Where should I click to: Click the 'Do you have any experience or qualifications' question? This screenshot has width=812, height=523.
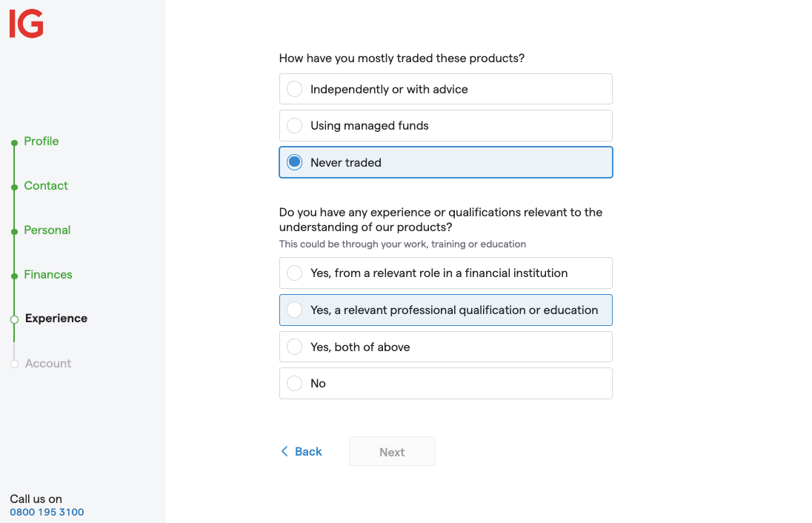(441, 219)
